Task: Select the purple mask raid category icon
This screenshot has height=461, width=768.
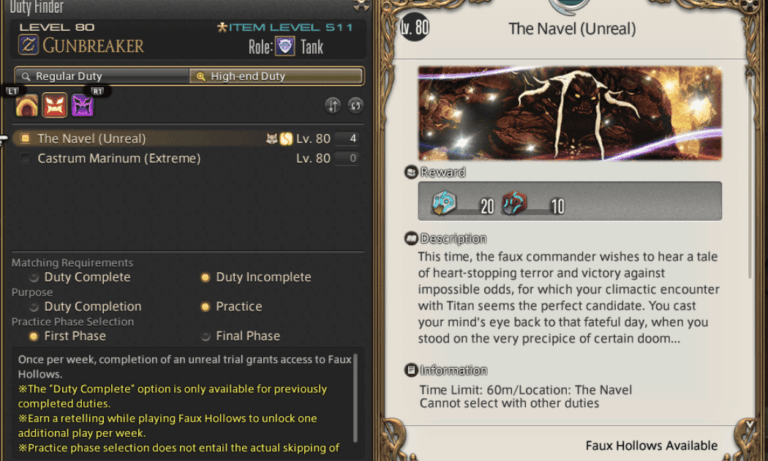Action: 82,105
